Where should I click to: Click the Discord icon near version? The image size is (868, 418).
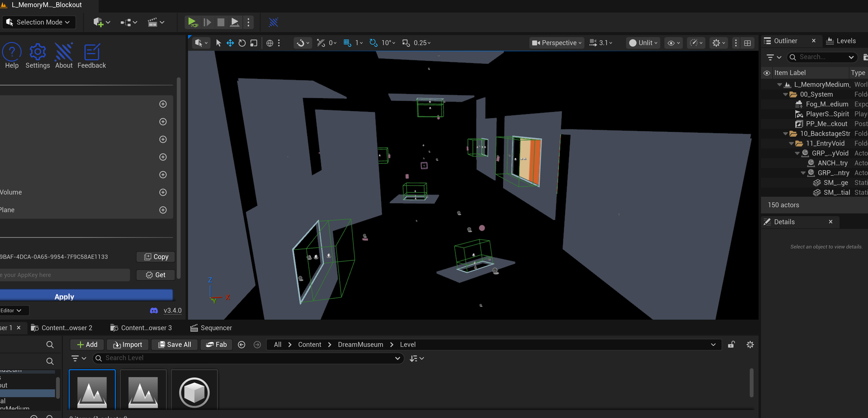[154, 310]
